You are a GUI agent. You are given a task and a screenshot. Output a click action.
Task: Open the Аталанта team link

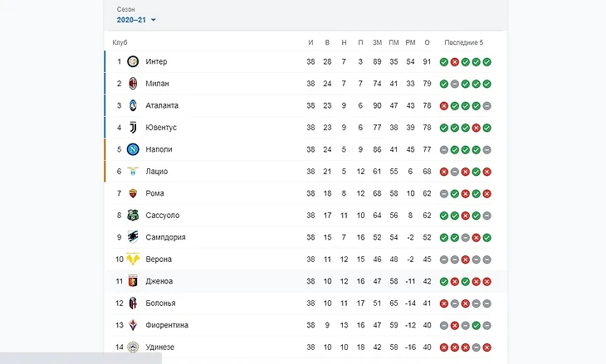pos(161,105)
